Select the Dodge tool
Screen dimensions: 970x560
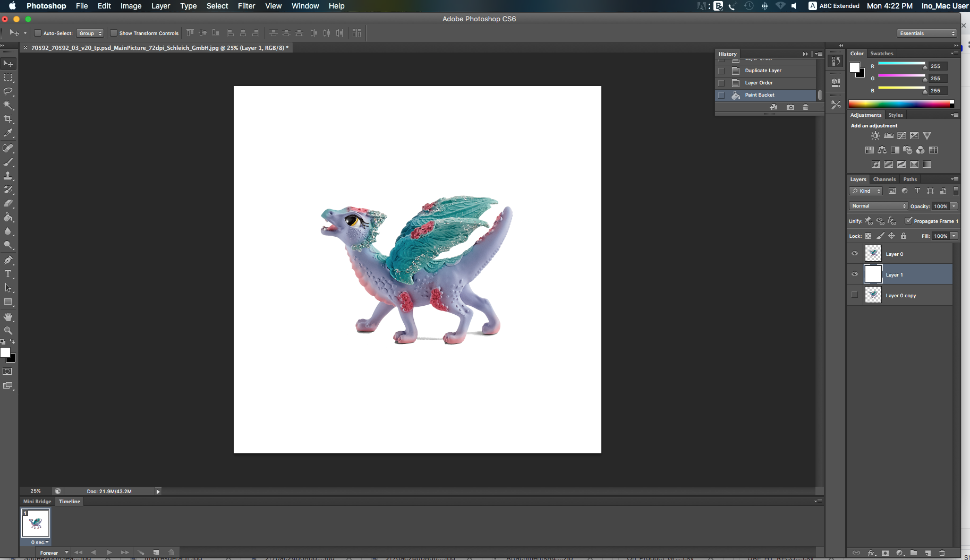tap(8, 245)
